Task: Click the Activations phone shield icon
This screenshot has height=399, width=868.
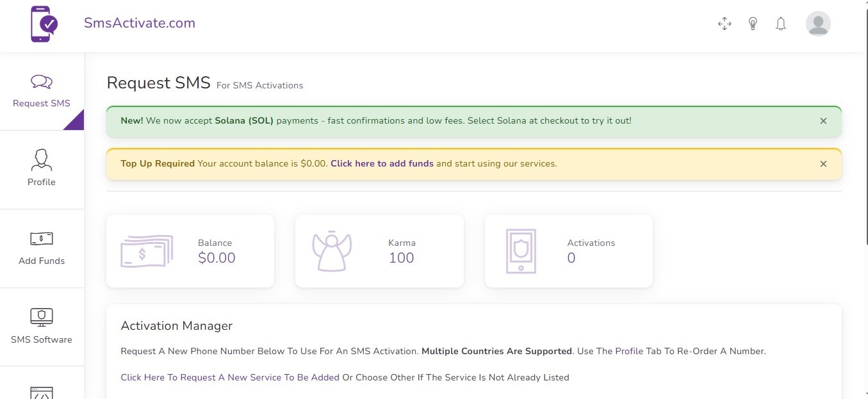Action: (x=521, y=251)
